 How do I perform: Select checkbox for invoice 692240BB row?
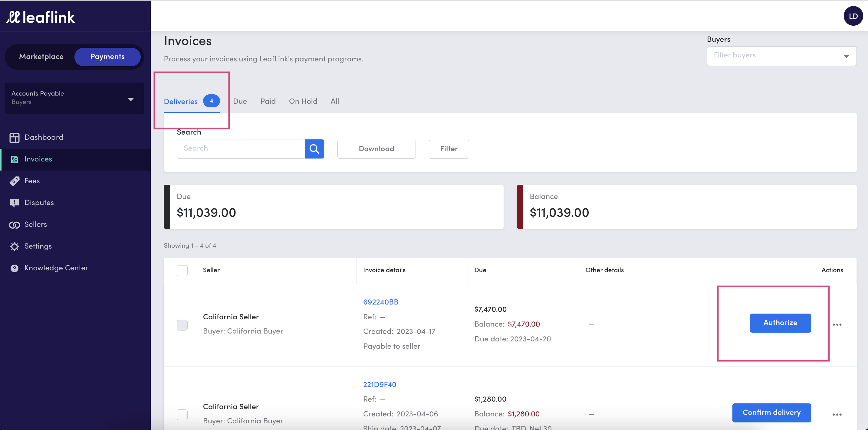click(x=182, y=324)
